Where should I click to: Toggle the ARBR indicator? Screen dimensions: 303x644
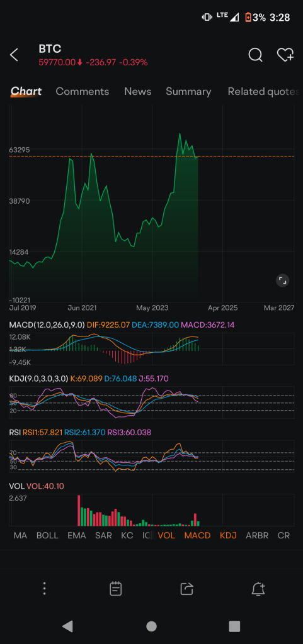point(257,536)
